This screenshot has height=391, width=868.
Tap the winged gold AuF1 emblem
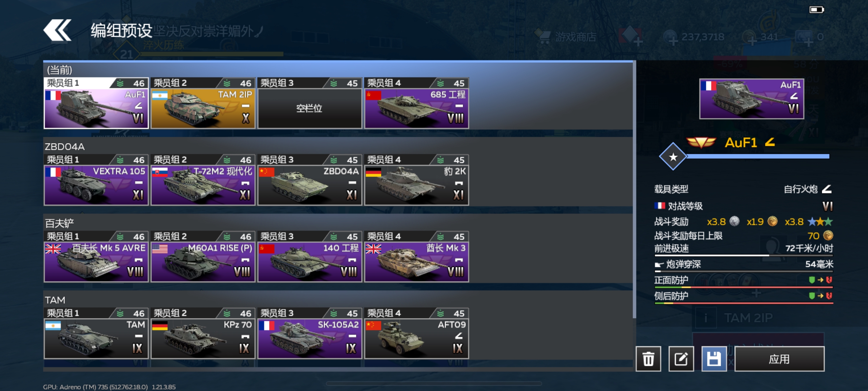(x=701, y=143)
